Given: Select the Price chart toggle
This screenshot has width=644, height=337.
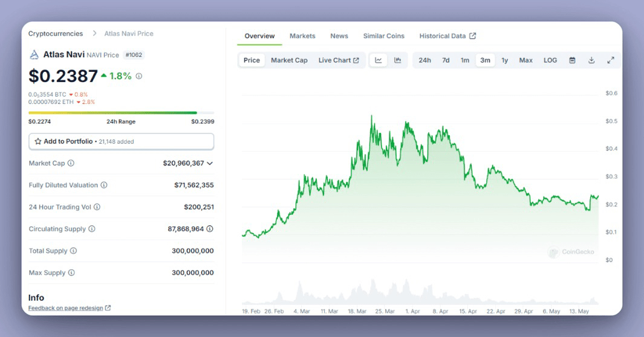Looking at the screenshot, I should tap(252, 60).
